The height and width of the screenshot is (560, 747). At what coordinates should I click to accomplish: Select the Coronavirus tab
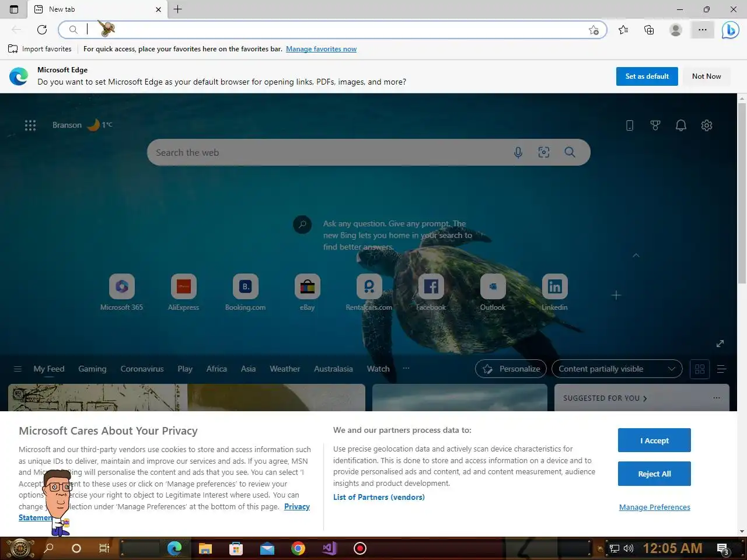[x=142, y=369]
